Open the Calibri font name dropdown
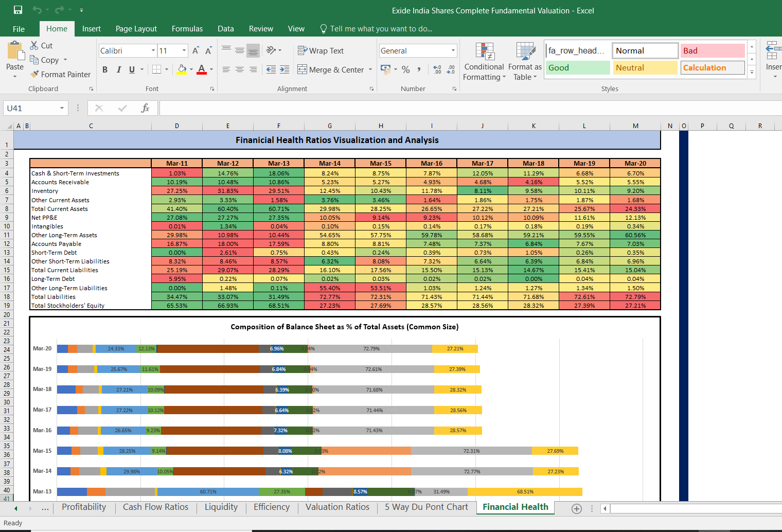The height and width of the screenshot is (532, 782). (x=153, y=50)
